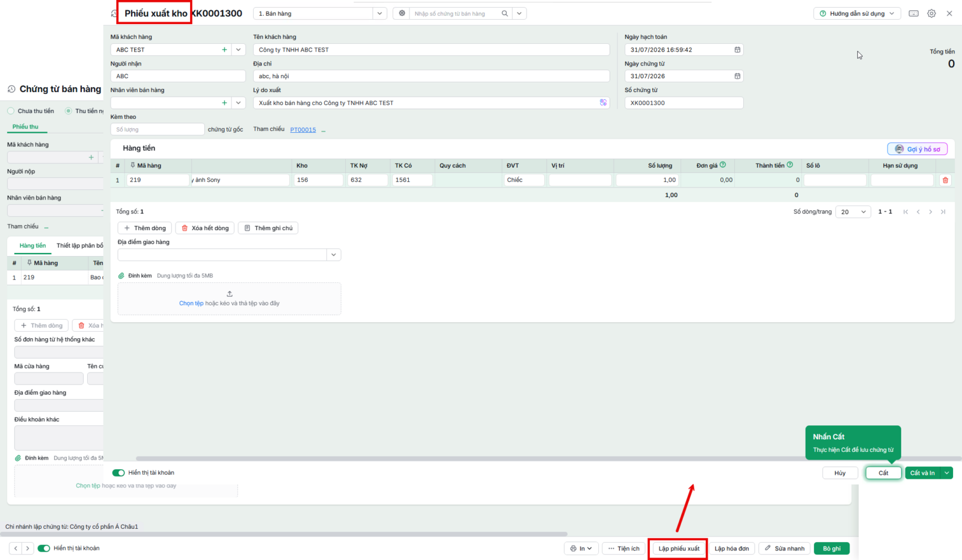Screen dimensions: 962x560
Task: Open keyboard shortcuts icon at top right
Action: point(913,13)
